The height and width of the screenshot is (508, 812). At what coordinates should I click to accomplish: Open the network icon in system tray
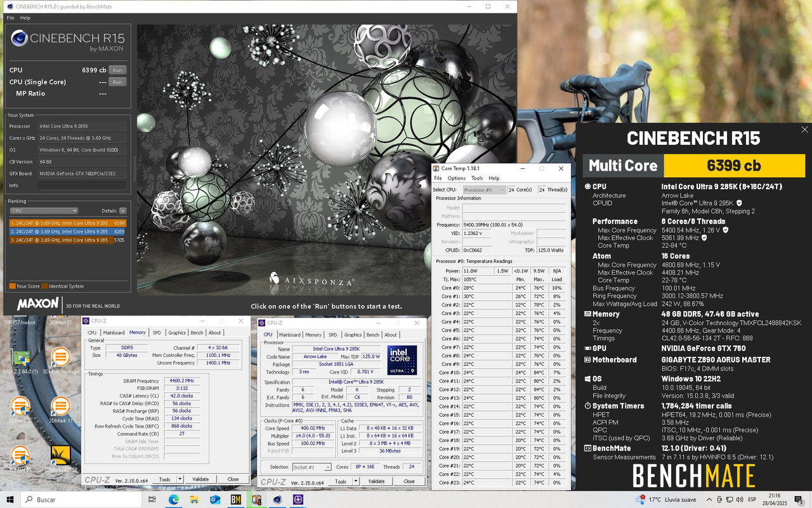(730, 500)
